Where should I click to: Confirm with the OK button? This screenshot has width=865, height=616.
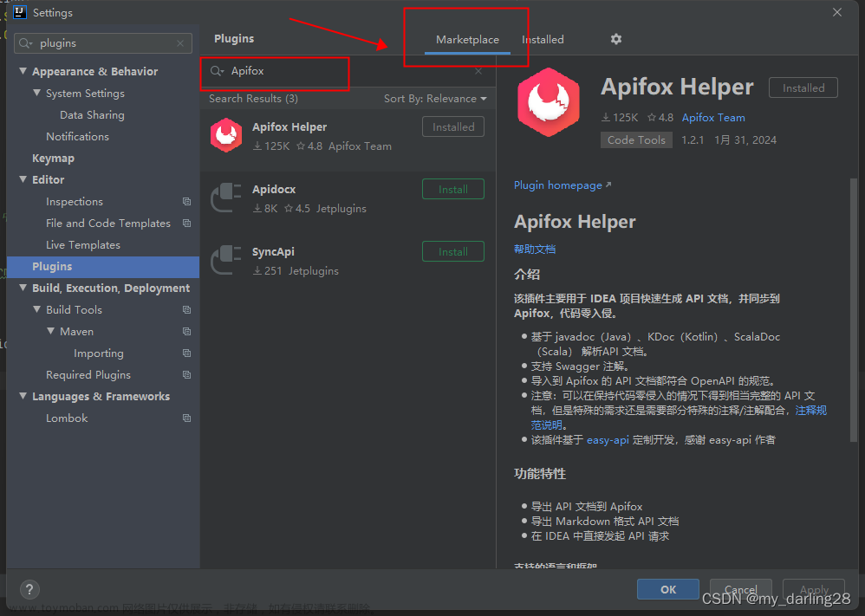pos(668,589)
